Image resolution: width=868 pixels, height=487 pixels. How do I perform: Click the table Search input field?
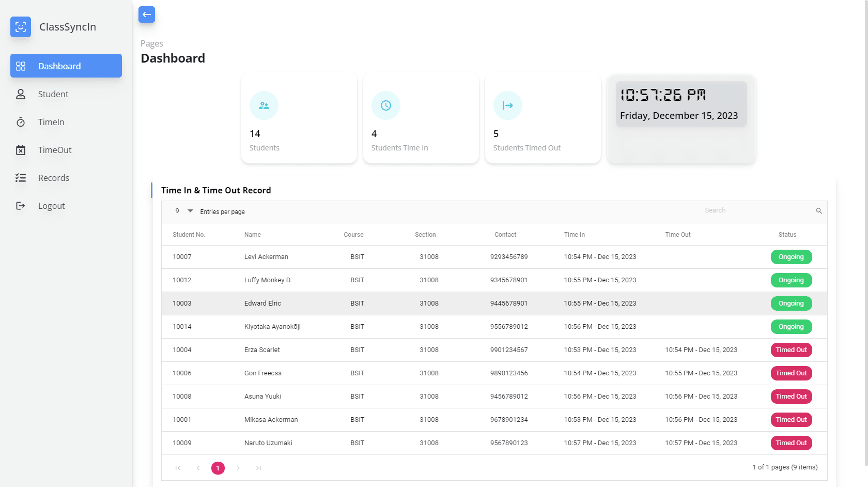click(x=757, y=210)
